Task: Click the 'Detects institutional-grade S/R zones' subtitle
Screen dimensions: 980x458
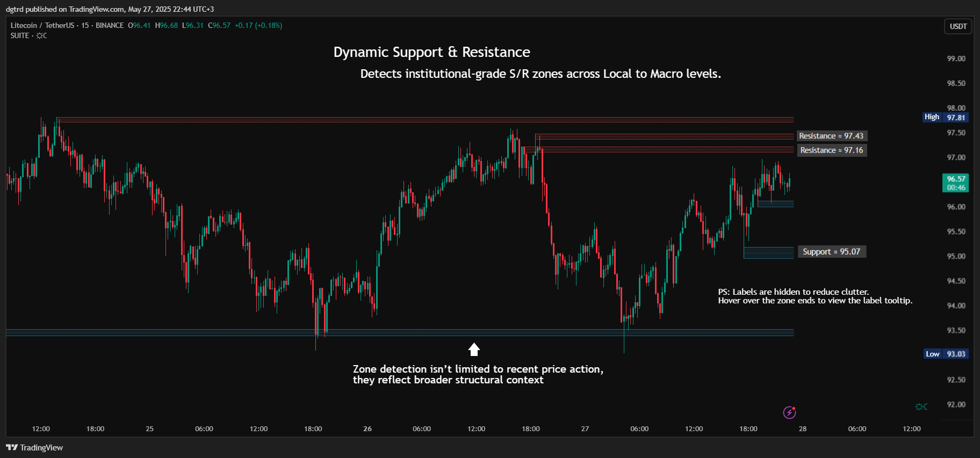Action: 541,74
